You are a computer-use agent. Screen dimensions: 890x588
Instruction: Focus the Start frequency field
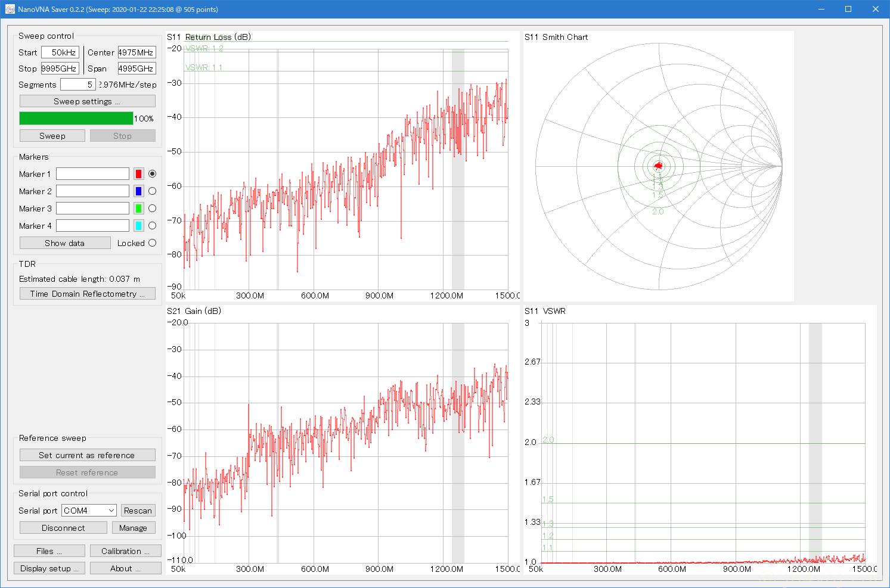(x=60, y=52)
